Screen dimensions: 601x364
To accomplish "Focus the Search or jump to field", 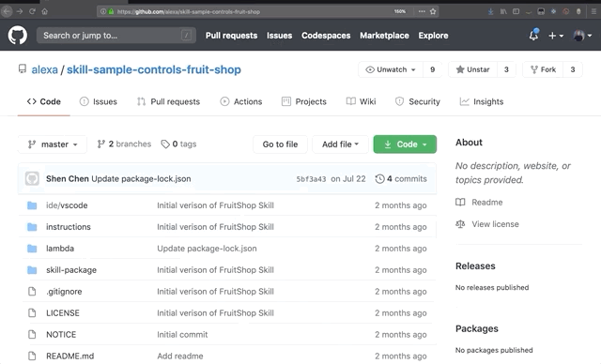I will point(116,36).
